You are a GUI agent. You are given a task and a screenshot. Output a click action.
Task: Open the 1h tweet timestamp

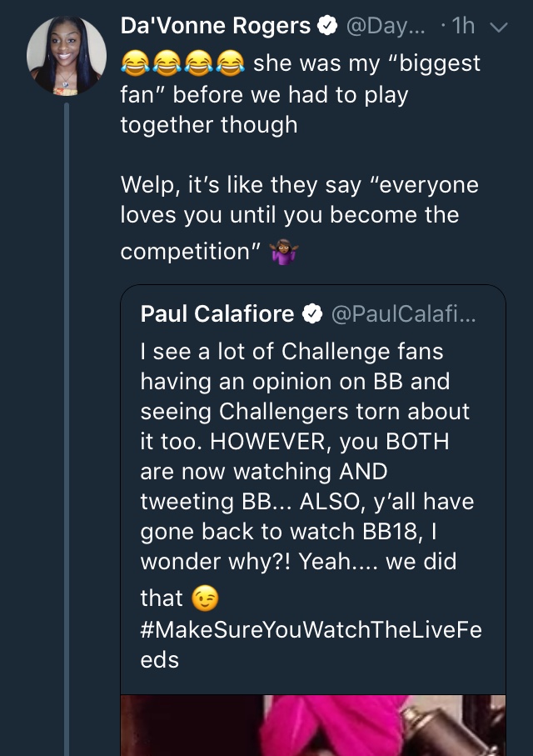click(463, 26)
